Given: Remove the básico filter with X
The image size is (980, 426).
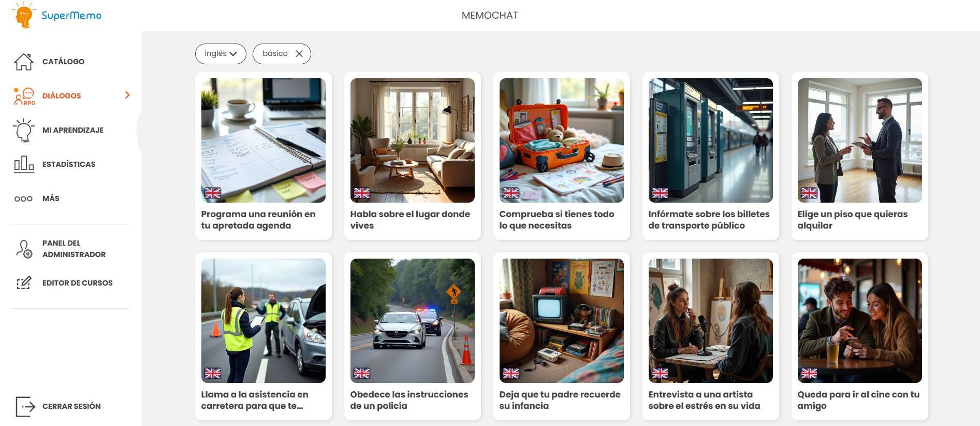Looking at the screenshot, I should point(299,54).
